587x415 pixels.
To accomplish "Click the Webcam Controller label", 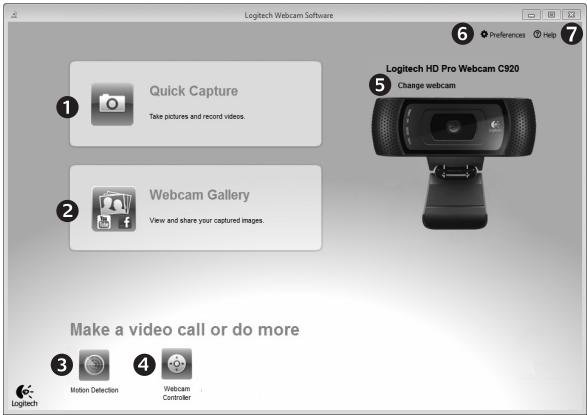I will (x=177, y=393).
